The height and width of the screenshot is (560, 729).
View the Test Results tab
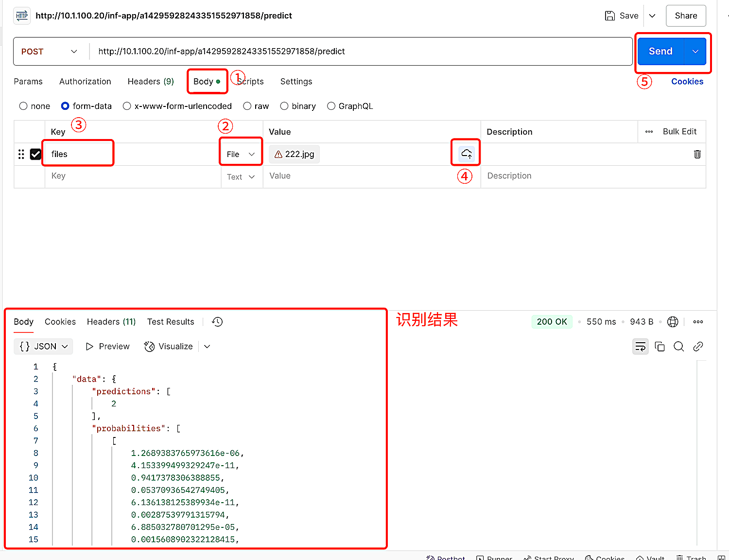pos(171,322)
